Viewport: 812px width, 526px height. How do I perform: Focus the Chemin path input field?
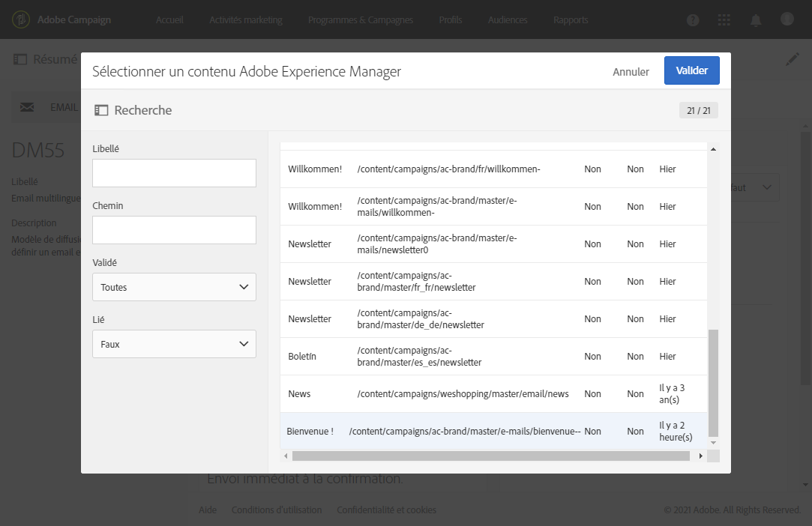click(x=174, y=230)
